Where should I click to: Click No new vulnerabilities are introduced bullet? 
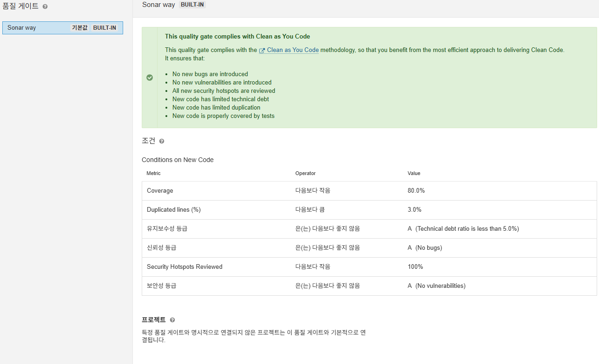pos(222,82)
